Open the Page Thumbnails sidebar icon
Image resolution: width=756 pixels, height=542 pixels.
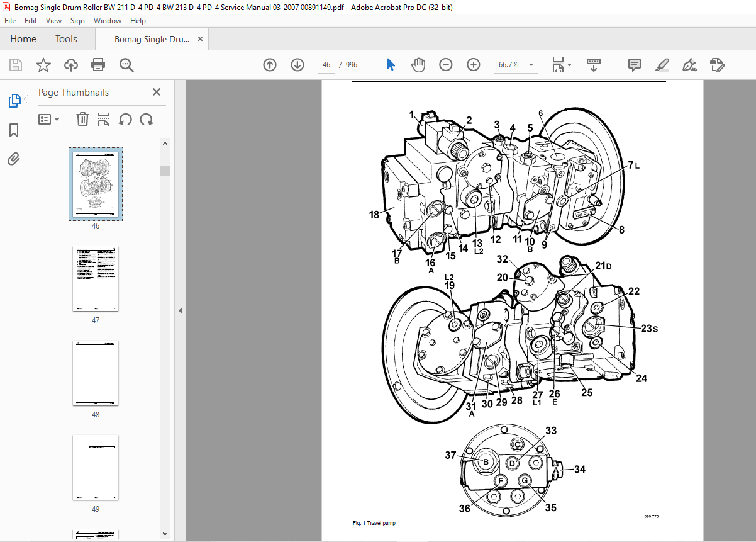(x=14, y=101)
